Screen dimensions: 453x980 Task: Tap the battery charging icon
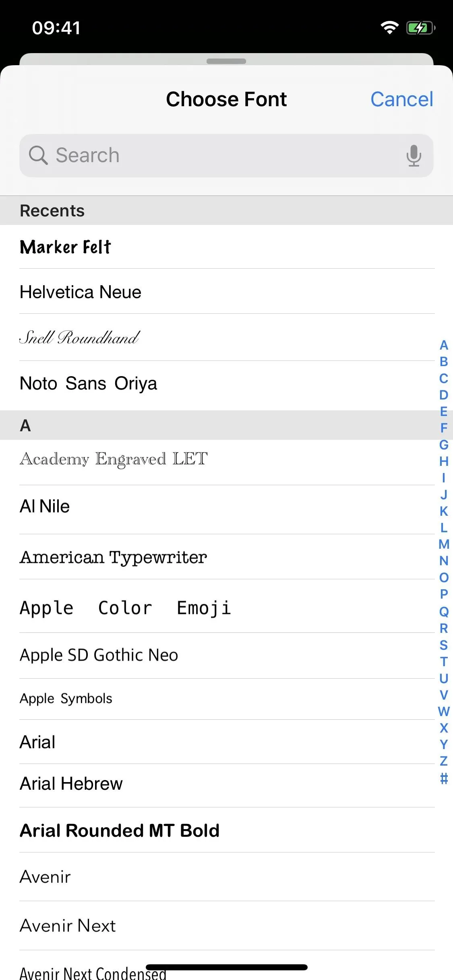(x=420, y=28)
